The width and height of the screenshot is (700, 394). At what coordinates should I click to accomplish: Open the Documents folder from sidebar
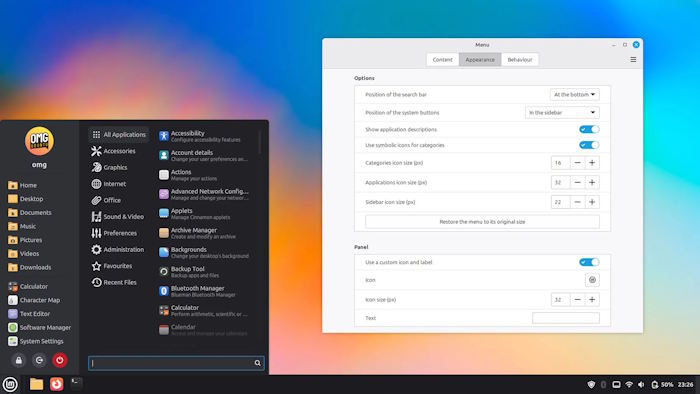point(30,213)
